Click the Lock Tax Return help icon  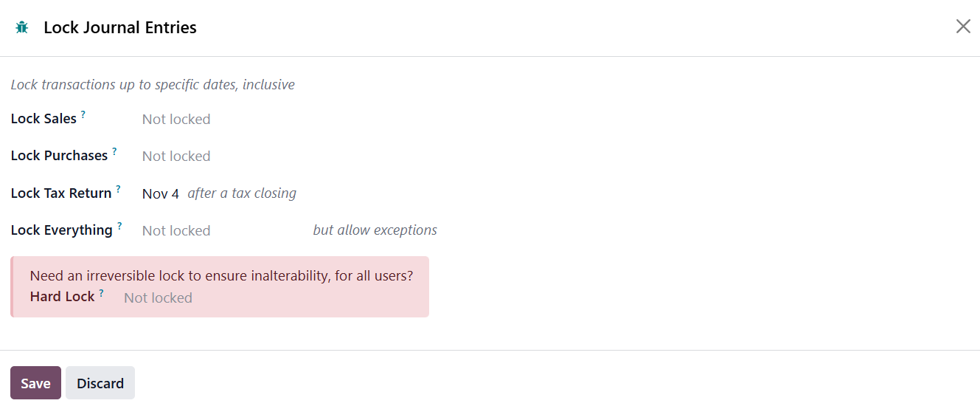[118, 189]
